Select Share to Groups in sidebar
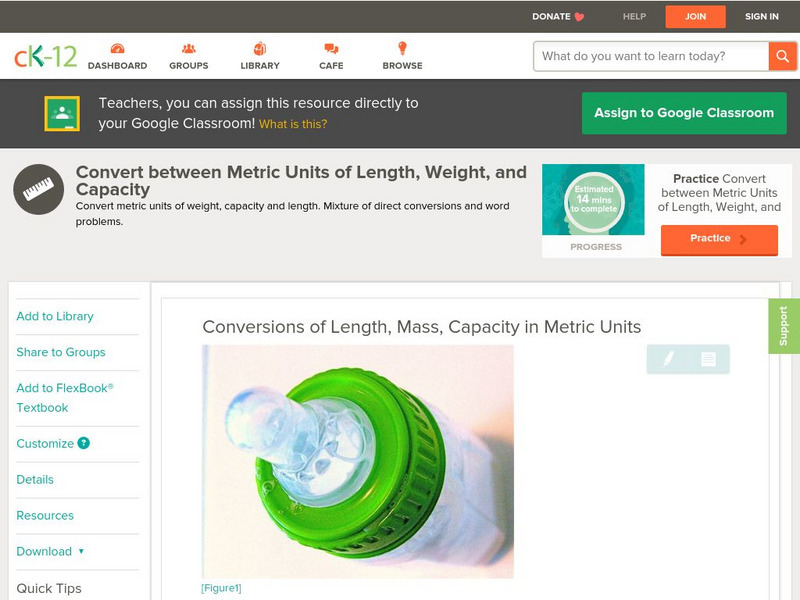Screen dimensions: 800x600 pos(61,352)
